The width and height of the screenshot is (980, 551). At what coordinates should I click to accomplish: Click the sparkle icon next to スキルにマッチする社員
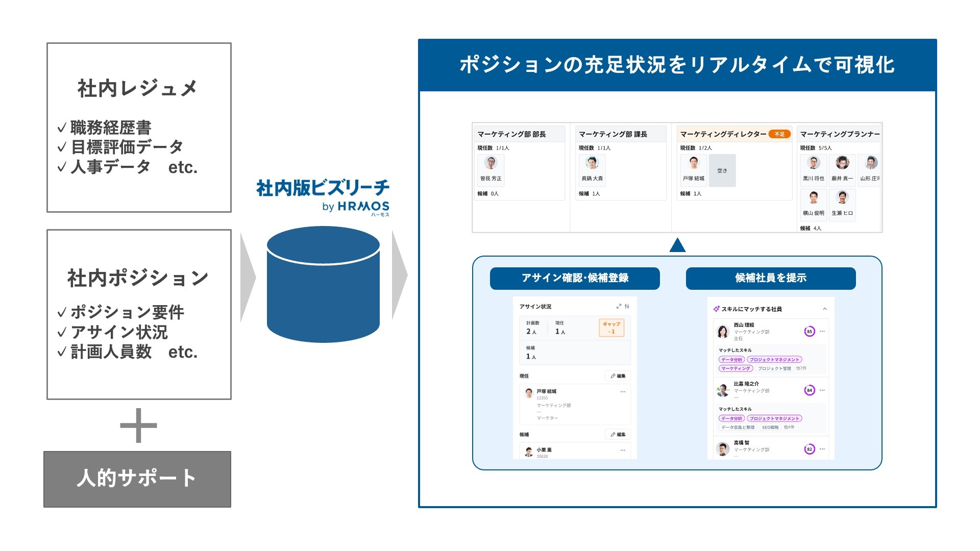click(717, 308)
